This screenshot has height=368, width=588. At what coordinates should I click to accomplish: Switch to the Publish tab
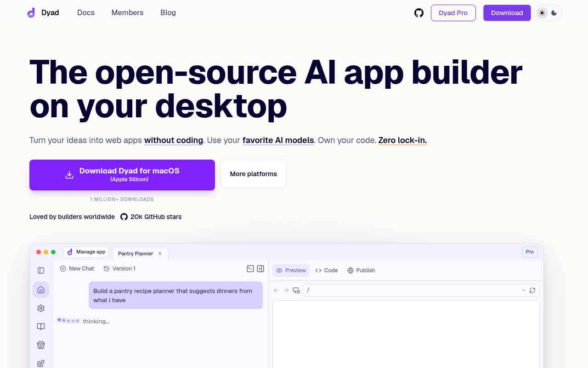[x=361, y=270]
